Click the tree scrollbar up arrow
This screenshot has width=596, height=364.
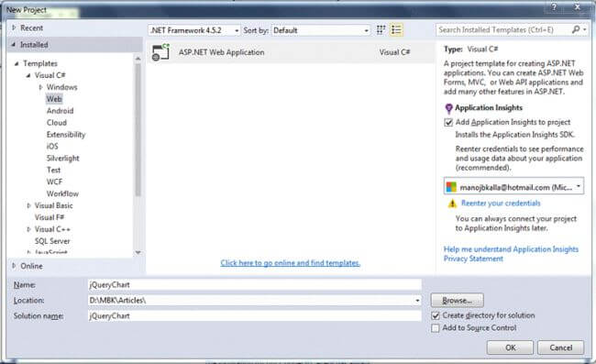138,59
